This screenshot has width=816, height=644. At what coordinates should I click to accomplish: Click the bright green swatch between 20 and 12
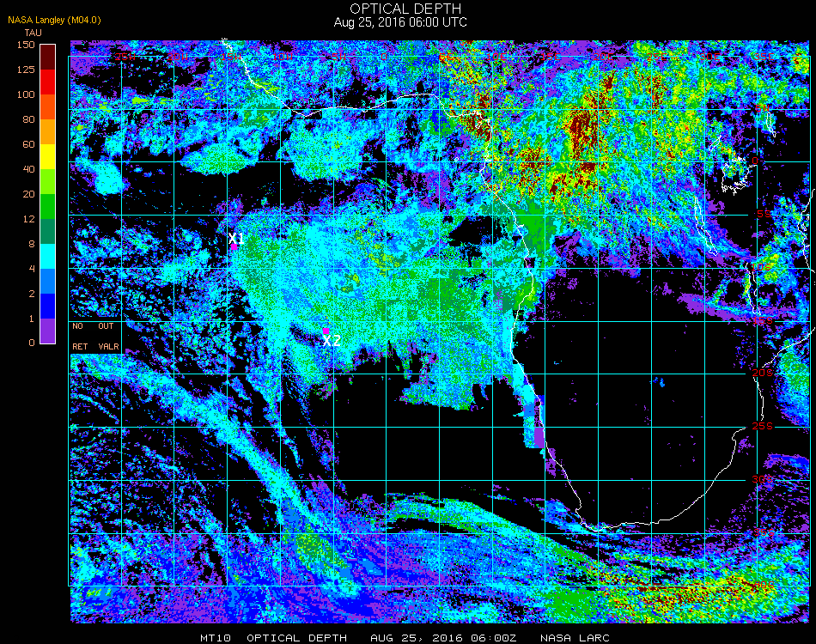tap(47, 207)
